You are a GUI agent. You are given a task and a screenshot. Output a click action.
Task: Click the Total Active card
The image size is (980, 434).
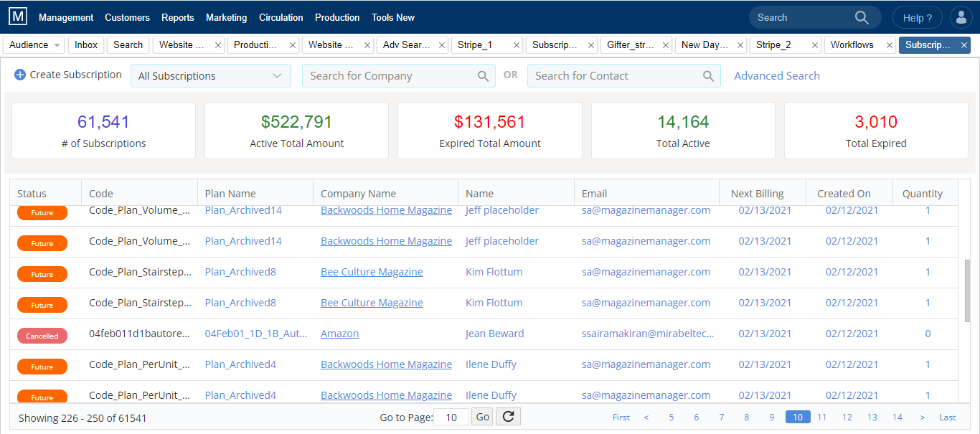tap(683, 131)
